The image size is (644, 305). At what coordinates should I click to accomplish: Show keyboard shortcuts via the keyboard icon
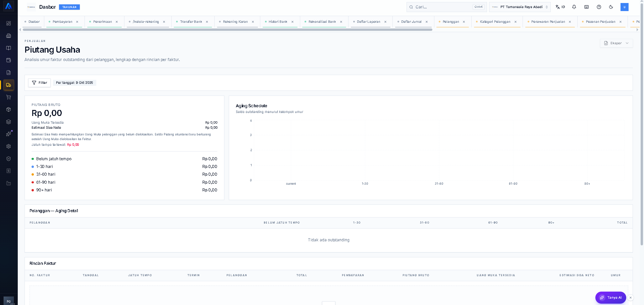tap(587, 7)
